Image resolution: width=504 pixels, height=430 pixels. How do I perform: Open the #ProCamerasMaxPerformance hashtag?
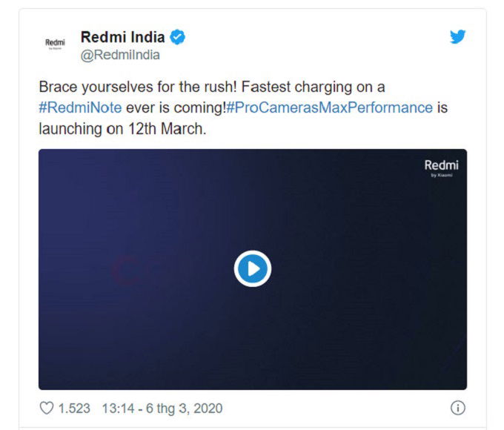[330, 107]
